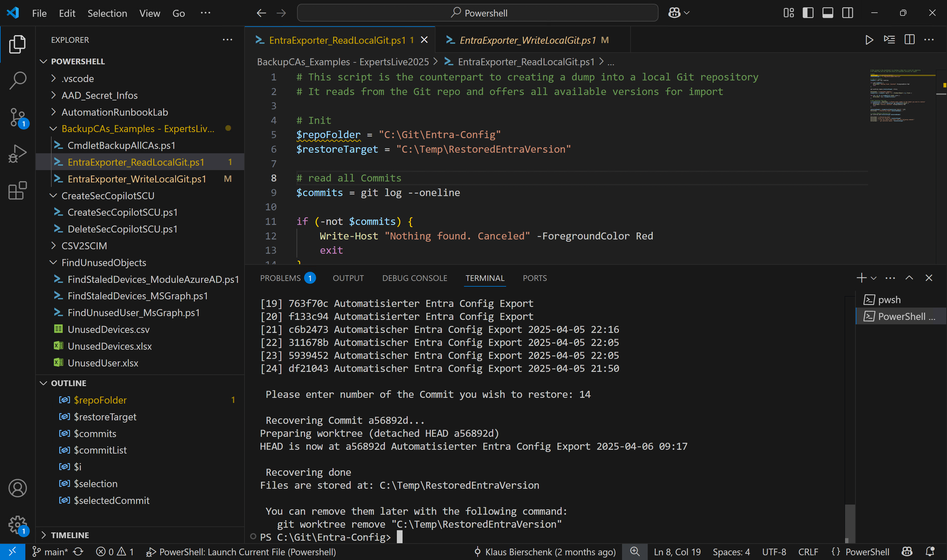Switch to the PORTS tab

pyautogui.click(x=535, y=278)
